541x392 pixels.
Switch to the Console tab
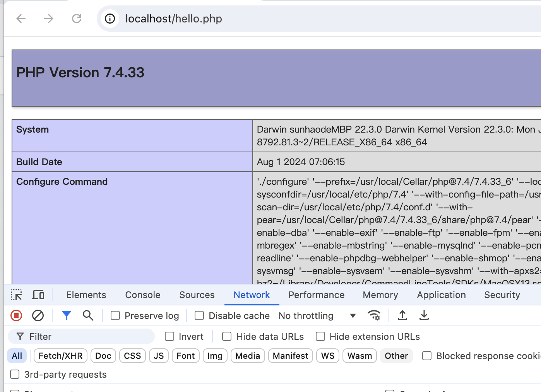click(x=142, y=295)
